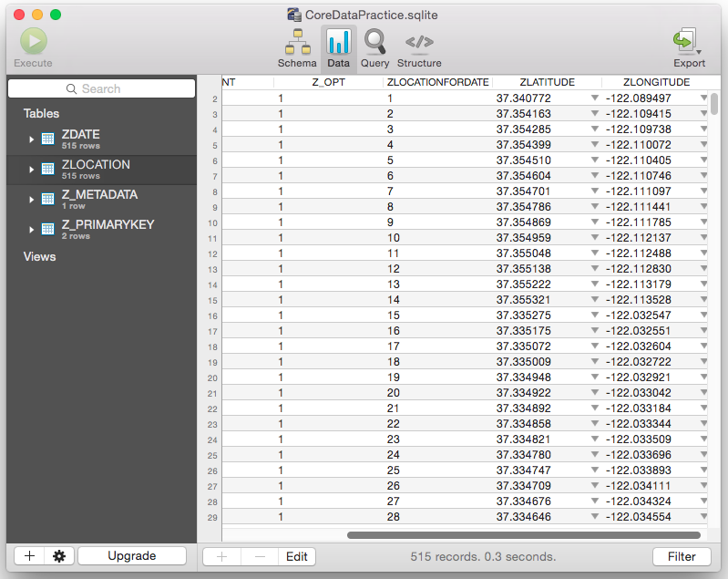Select the ZLOCATION table row
The width and height of the screenshot is (728, 579).
pyautogui.click(x=102, y=170)
